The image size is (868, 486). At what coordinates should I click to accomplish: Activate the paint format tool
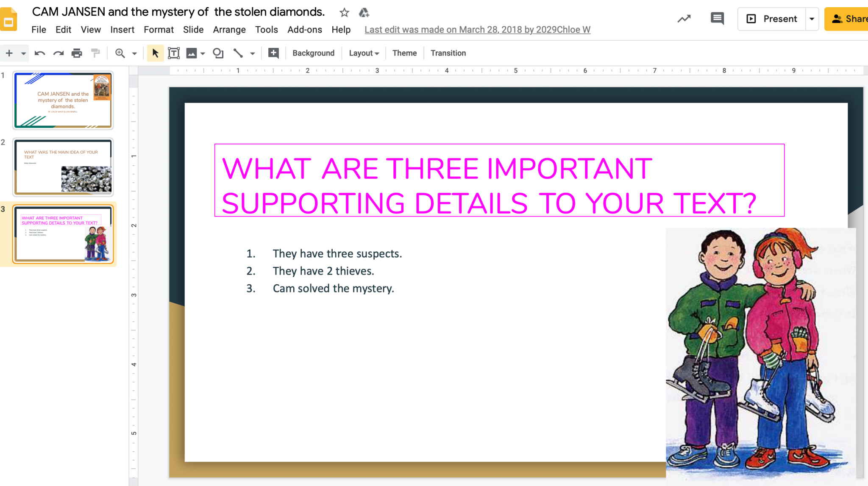tap(95, 53)
